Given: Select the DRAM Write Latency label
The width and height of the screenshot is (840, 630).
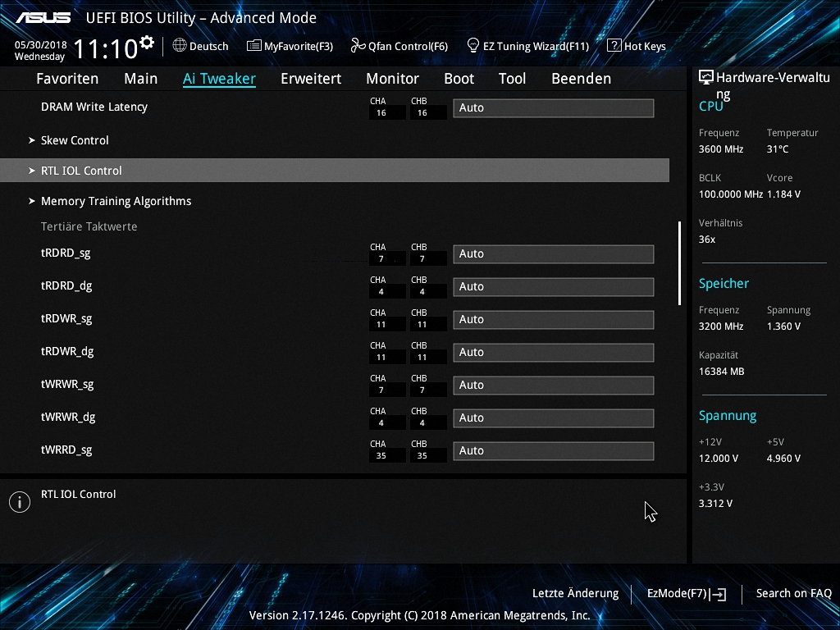Looking at the screenshot, I should pyautogui.click(x=94, y=107).
